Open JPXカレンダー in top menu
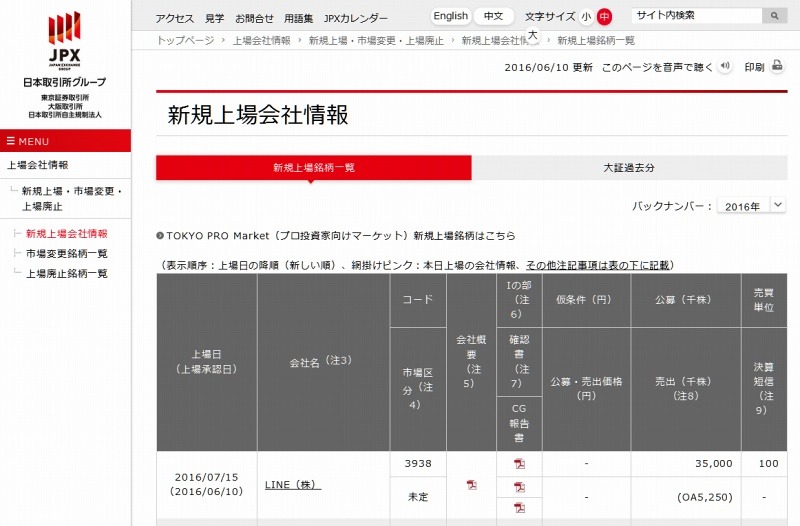This screenshot has height=526, width=800. pyautogui.click(x=356, y=18)
